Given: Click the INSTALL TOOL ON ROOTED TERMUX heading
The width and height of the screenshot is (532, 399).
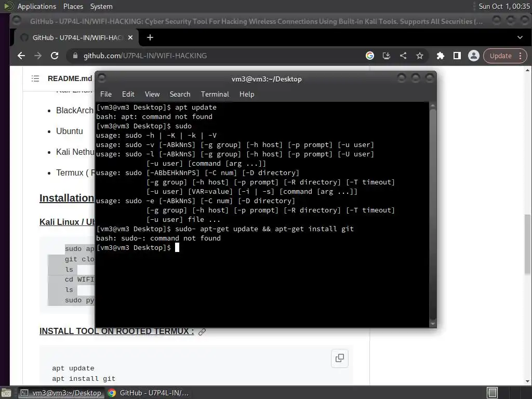Looking at the screenshot, I should point(117,331).
